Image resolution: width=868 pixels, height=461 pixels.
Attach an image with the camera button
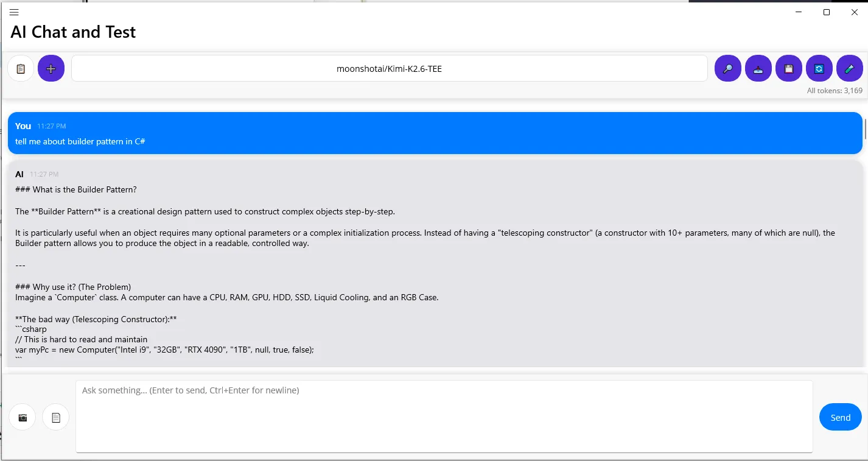23,417
